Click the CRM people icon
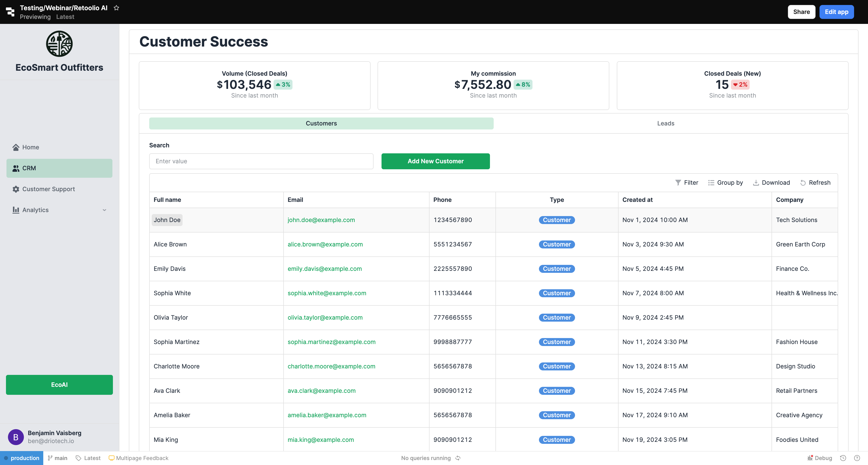 coord(16,168)
